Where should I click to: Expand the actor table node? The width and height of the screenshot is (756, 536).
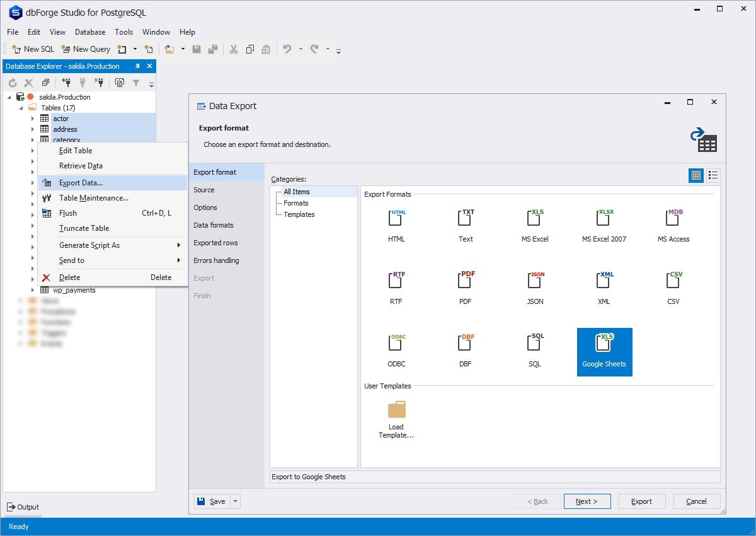click(x=33, y=119)
